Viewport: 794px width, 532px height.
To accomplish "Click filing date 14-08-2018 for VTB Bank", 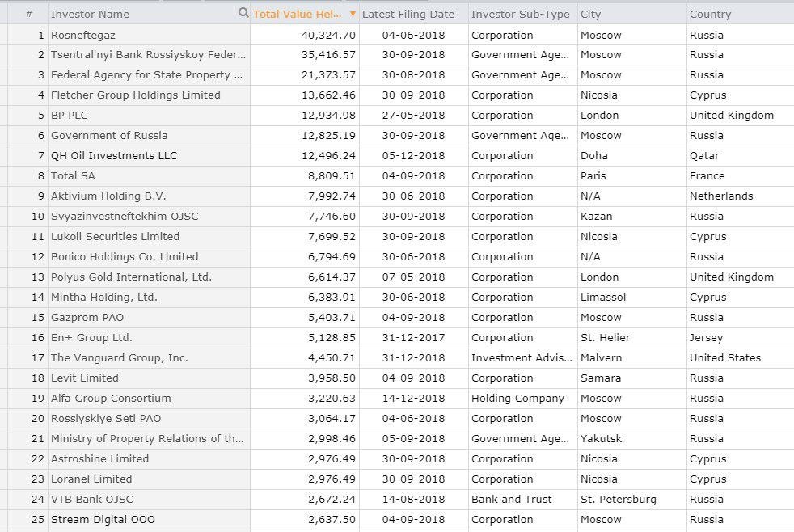I will [x=414, y=500].
